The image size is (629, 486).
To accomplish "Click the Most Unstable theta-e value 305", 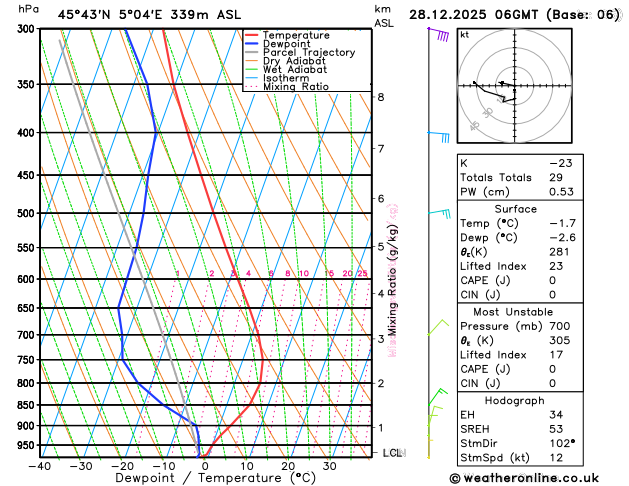I will pos(560,340).
